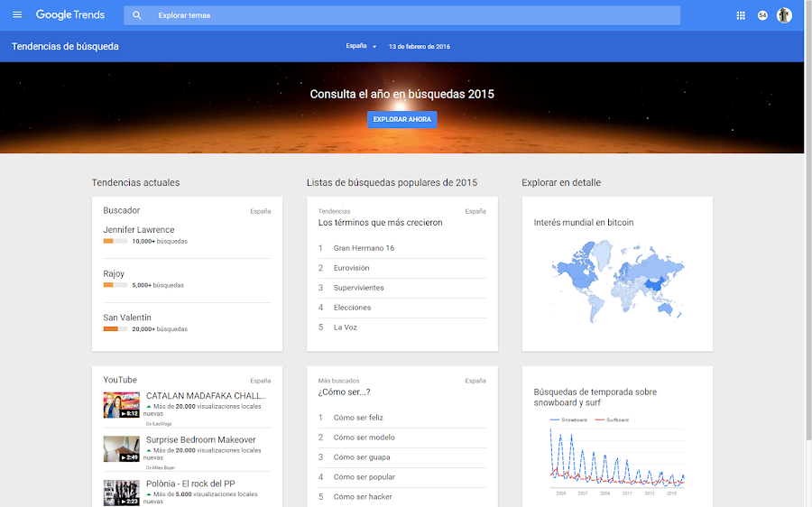Click the date 13 de febrero de 2016
This screenshot has height=507, width=812.
(x=419, y=47)
